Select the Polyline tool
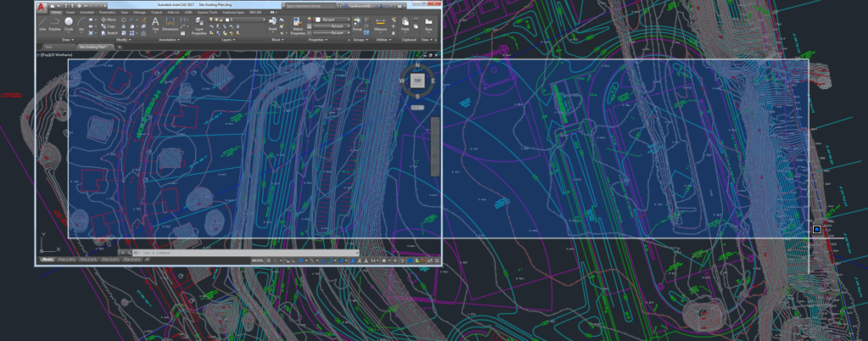868x341 pixels. (x=54, y=25)
